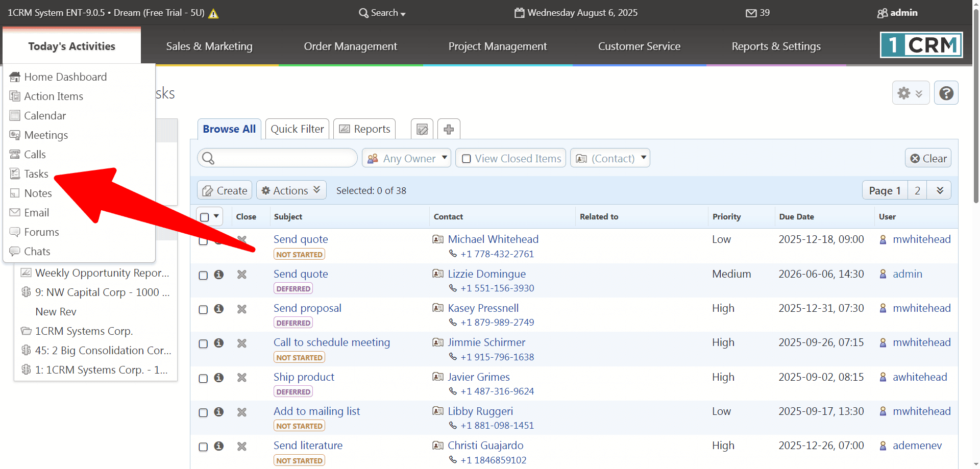Click info icon for Send literature row
Image resolution: width=980 pixels, height=469 pixels.
coord(219,446)
